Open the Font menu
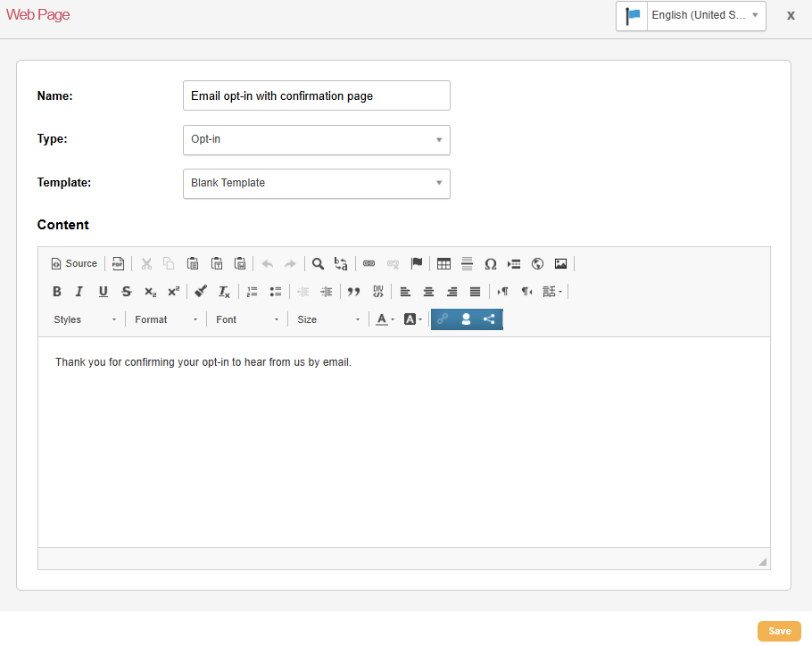 coord(247,319)
